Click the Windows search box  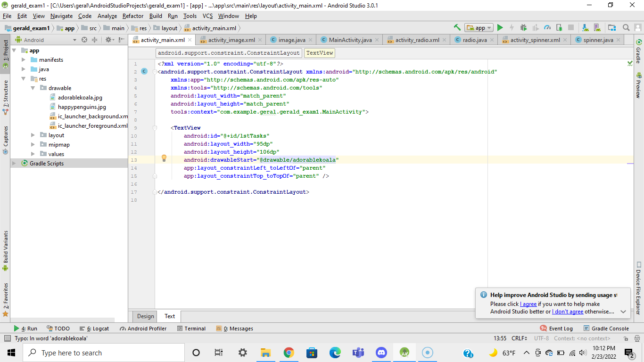(x=104, y=353)
